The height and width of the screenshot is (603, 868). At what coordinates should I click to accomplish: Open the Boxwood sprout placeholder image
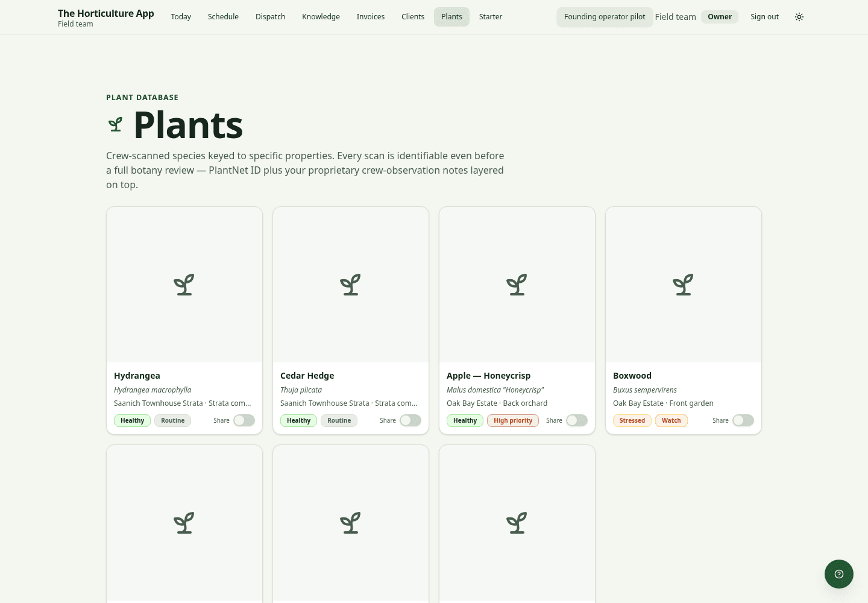pyautogui.click(x=684, y=285)
